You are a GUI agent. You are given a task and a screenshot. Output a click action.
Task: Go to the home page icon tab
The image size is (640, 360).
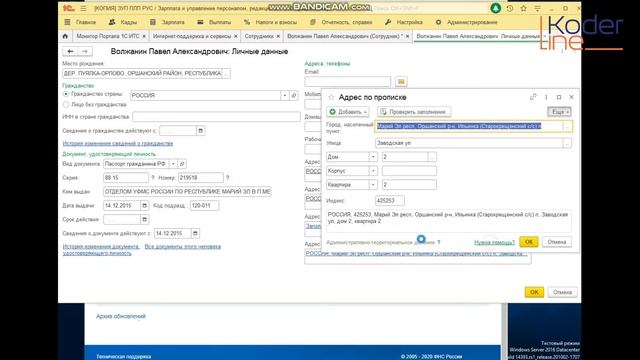[65, 36]
